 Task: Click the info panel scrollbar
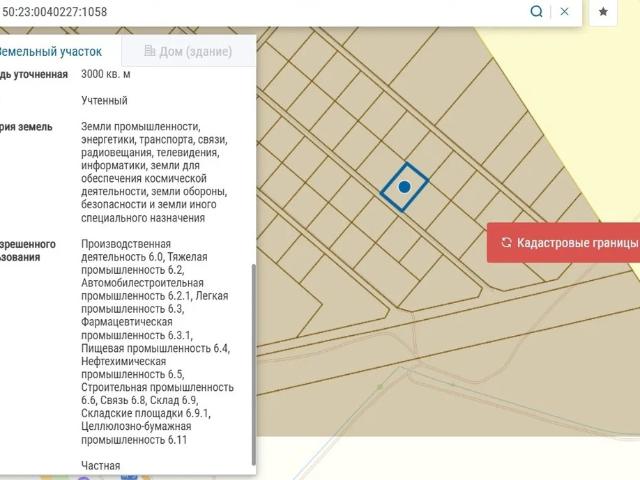(253, 364)
